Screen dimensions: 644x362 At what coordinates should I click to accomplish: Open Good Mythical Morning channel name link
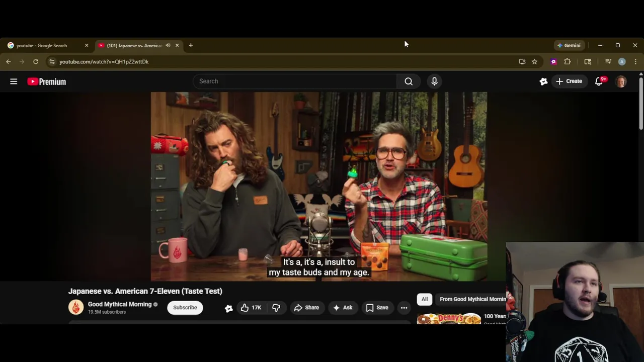coord(120,304)
